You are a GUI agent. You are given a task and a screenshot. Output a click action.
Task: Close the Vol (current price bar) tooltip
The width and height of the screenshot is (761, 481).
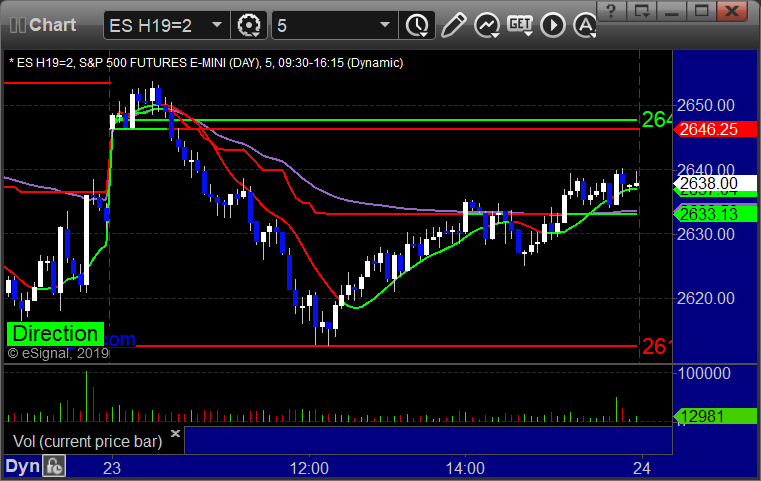coord(176,434)
